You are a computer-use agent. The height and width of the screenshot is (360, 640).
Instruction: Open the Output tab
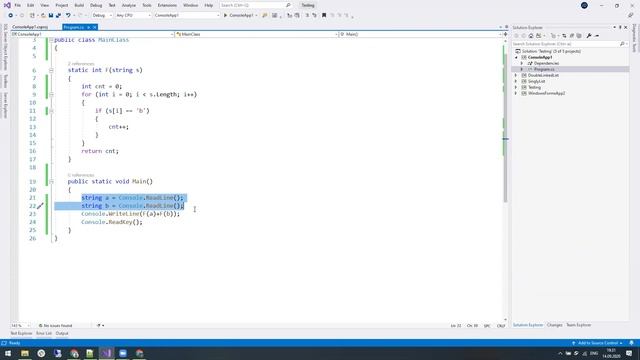[x=62, y=333]
